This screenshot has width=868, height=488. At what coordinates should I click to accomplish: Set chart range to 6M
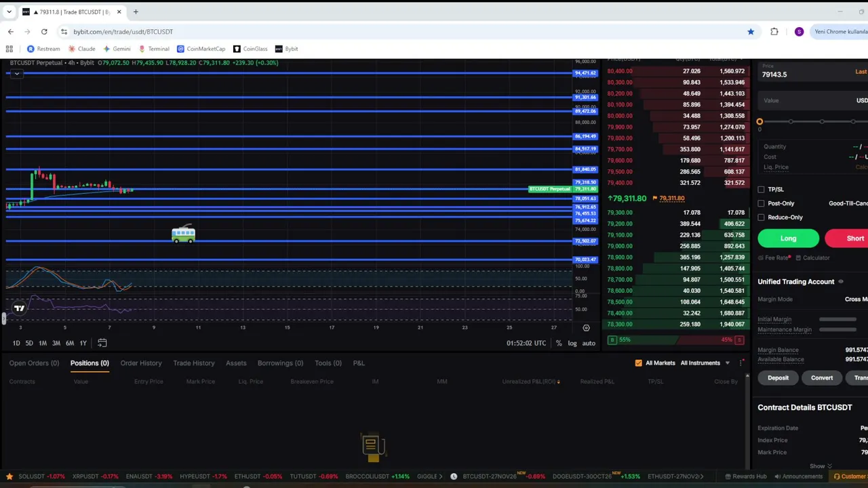coord(70,343)
